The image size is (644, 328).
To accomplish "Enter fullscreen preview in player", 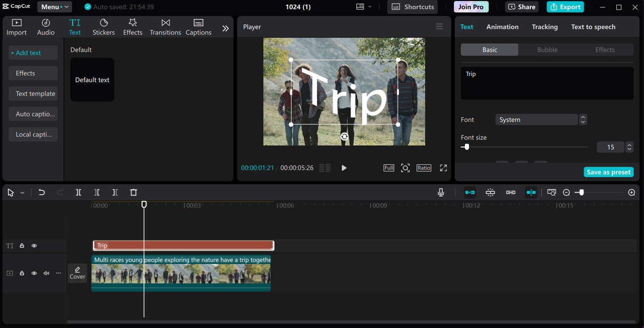I will click(x=443, y=168).
